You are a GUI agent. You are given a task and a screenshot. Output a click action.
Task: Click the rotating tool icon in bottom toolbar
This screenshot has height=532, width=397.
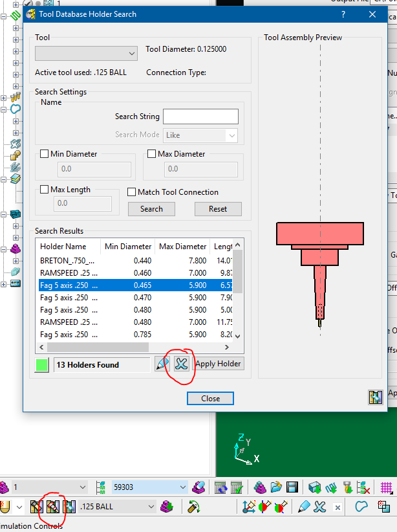click(x=194, y=507)
